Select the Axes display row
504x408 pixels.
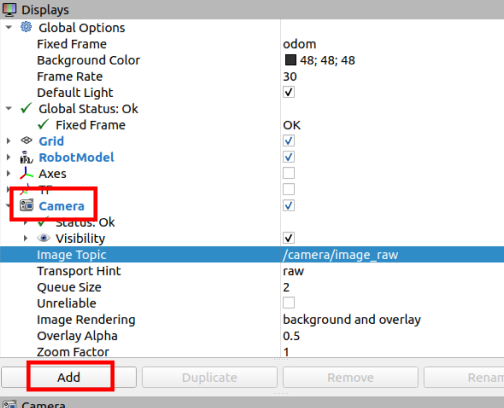(52, 173)
